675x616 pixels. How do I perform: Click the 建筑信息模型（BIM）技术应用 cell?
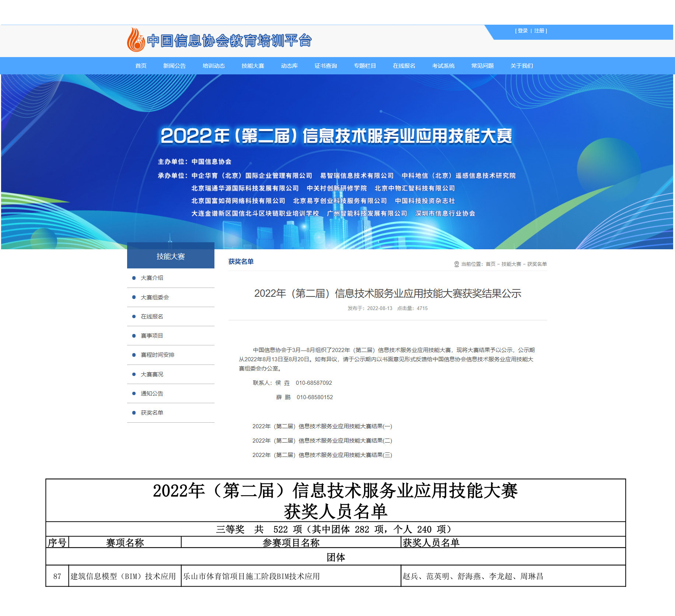click(125, 576)
